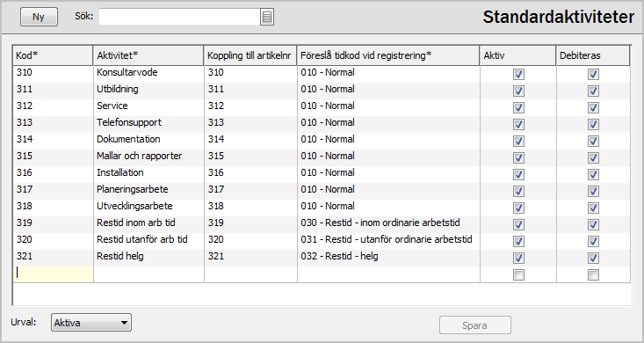The height and width of the screenshot is (343, 644).
Task: Toggle Aktiv checkbox for Utbildning row
Action: (x=518, y=91)
